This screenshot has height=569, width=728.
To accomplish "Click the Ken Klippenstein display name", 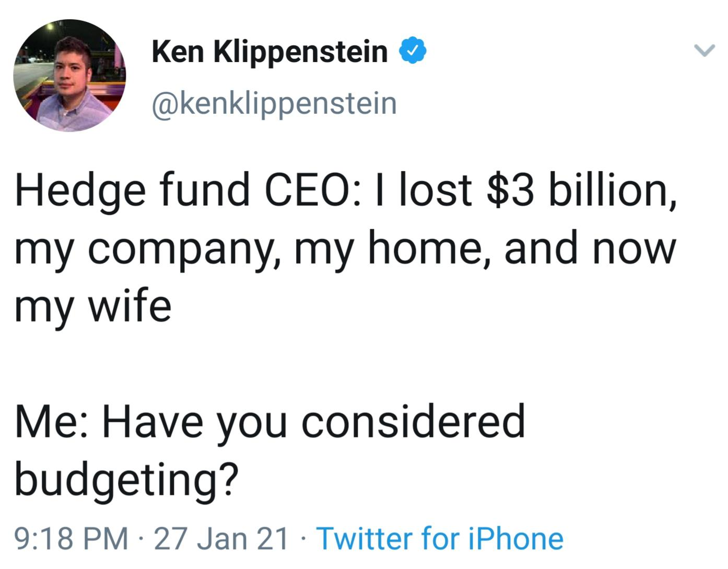I will [269, 52].
